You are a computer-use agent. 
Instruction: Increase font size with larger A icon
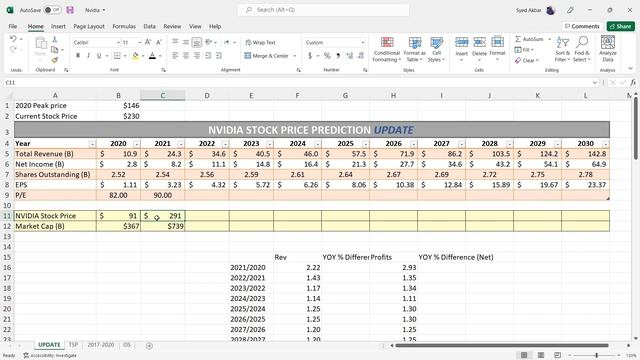pos(148,42)
